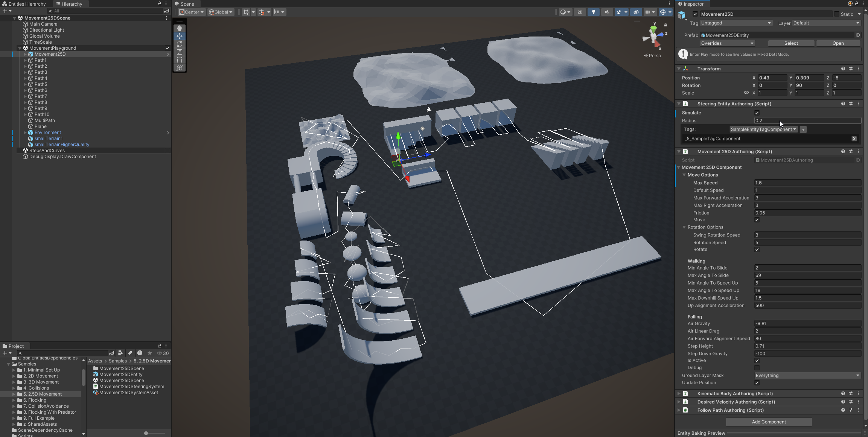Uncheck the Simulate checkbox

757,113
